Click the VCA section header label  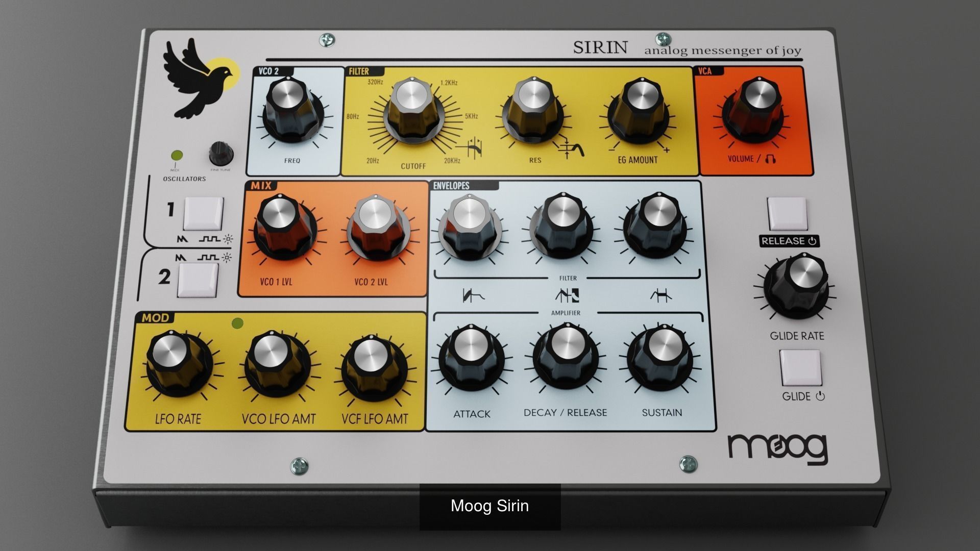705,71
